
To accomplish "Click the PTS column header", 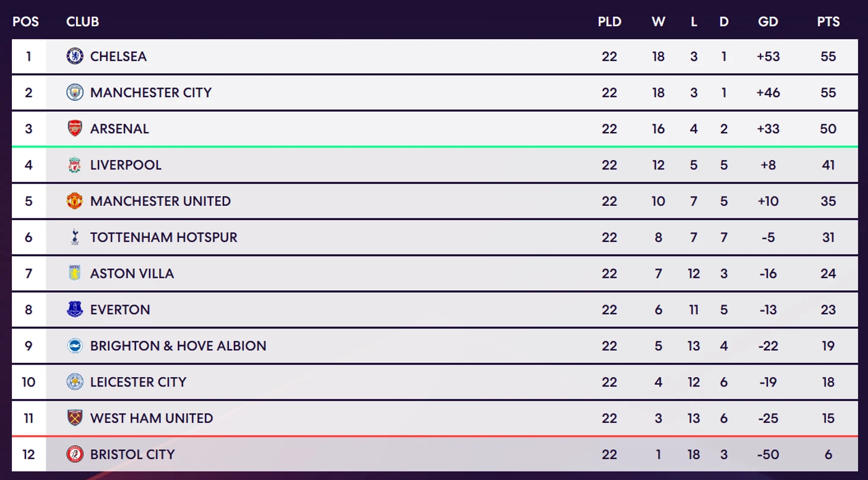I will coord(828,22).
